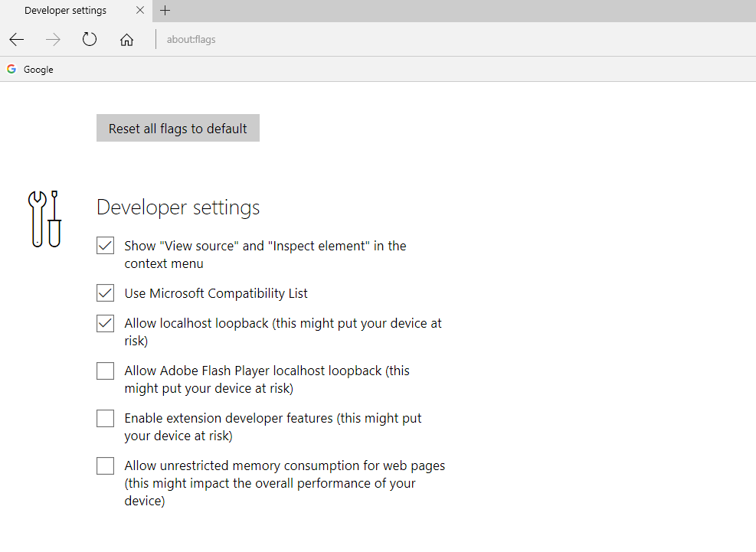756x552 pixels.
Task: Open a new tab with plus icon
Action: coord(165,11)
